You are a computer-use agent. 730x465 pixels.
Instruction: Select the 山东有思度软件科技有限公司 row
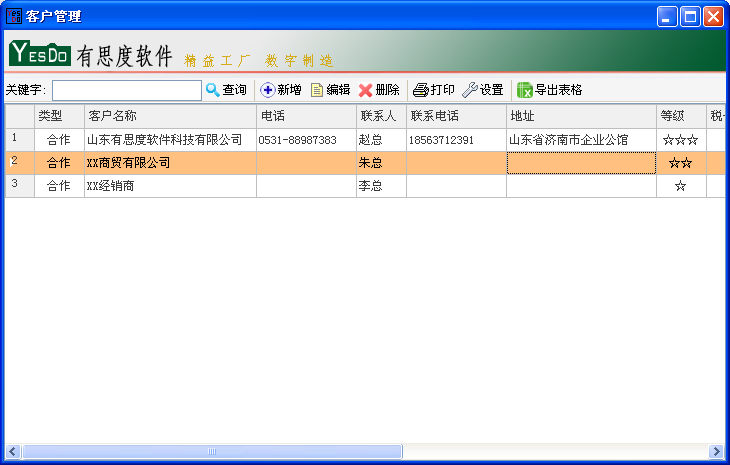pos(165,140)
